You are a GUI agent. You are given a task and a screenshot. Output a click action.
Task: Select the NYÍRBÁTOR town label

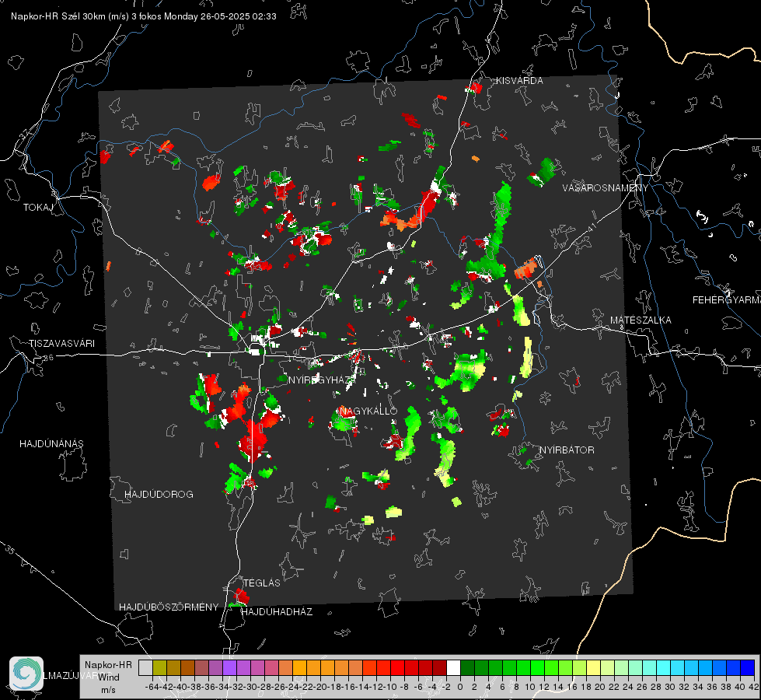coord(567,450)
